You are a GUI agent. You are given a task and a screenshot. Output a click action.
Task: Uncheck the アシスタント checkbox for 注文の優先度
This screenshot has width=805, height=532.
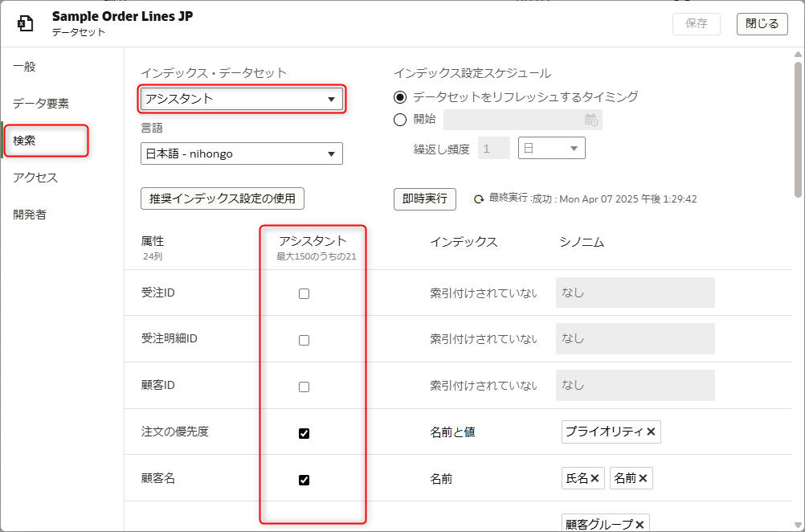point(304,433)
